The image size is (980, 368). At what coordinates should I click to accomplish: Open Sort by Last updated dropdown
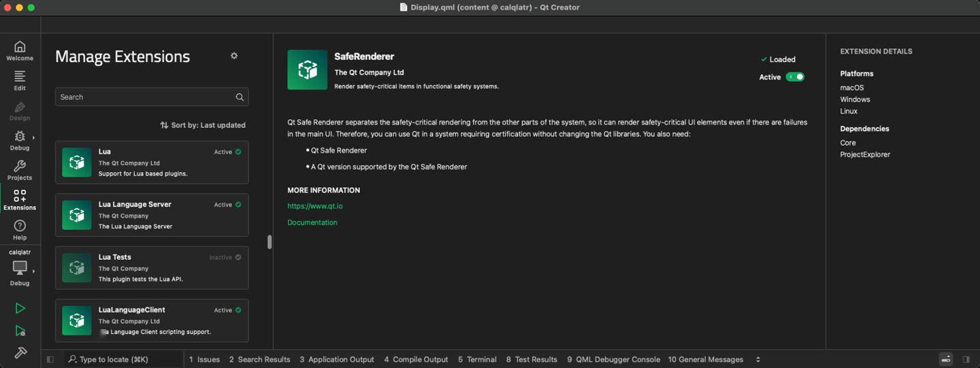coord(203,125)
